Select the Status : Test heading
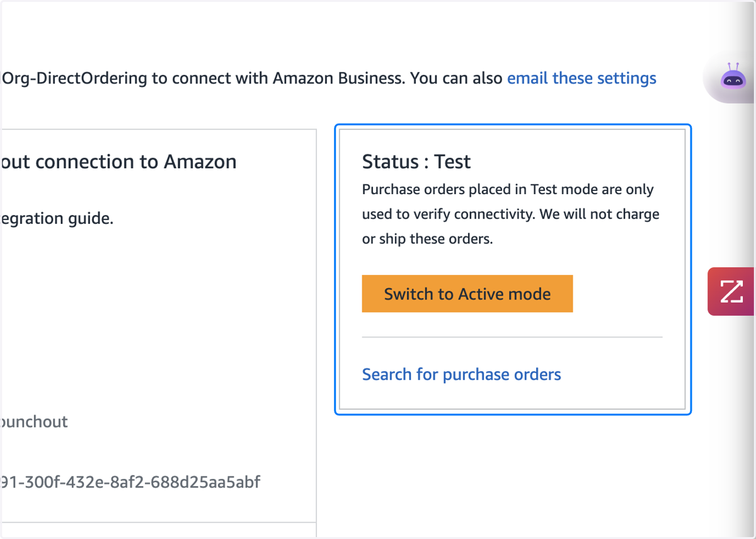 pyautogui.click(x=416, y=162)
